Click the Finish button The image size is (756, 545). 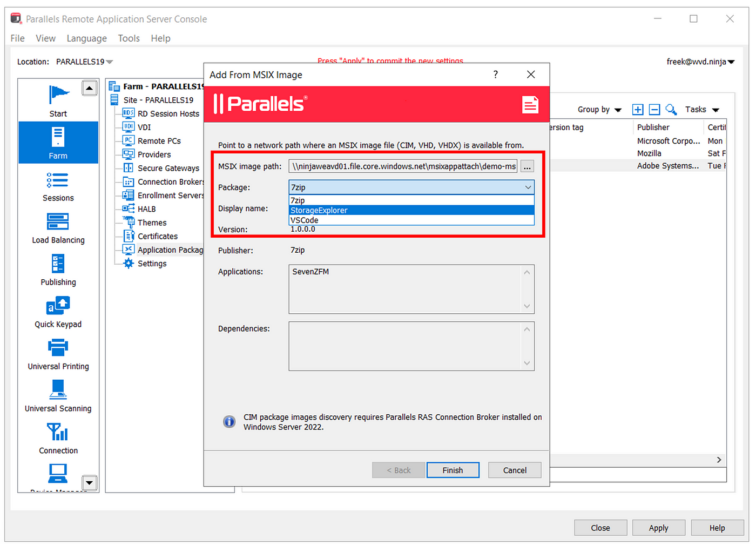pos(453,470)
